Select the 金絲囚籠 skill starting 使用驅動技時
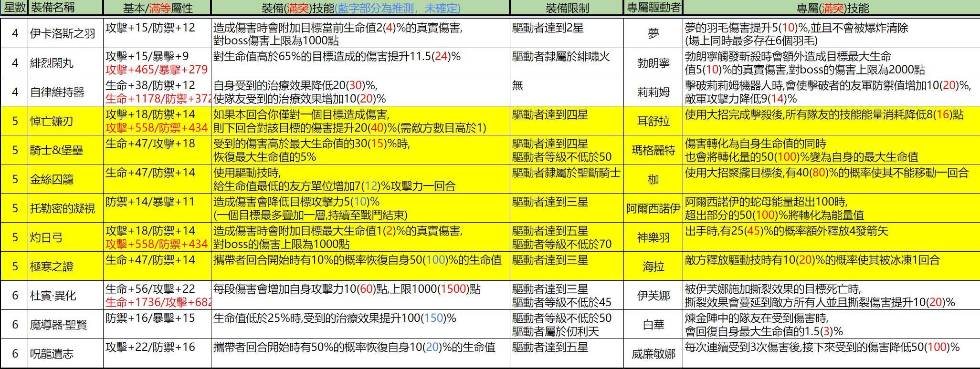Viewport: 980px width, 369px height. [360, 179]
